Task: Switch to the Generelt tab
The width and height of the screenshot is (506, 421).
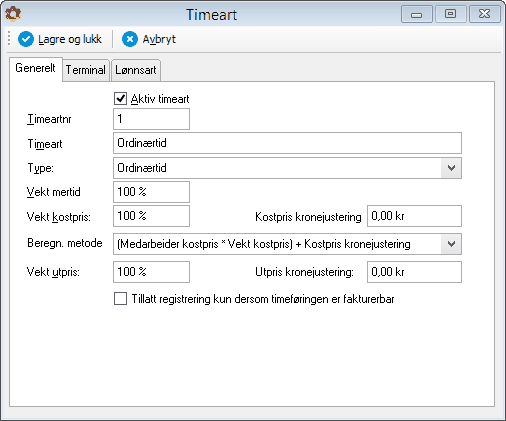Action: [x=35, y=68]
